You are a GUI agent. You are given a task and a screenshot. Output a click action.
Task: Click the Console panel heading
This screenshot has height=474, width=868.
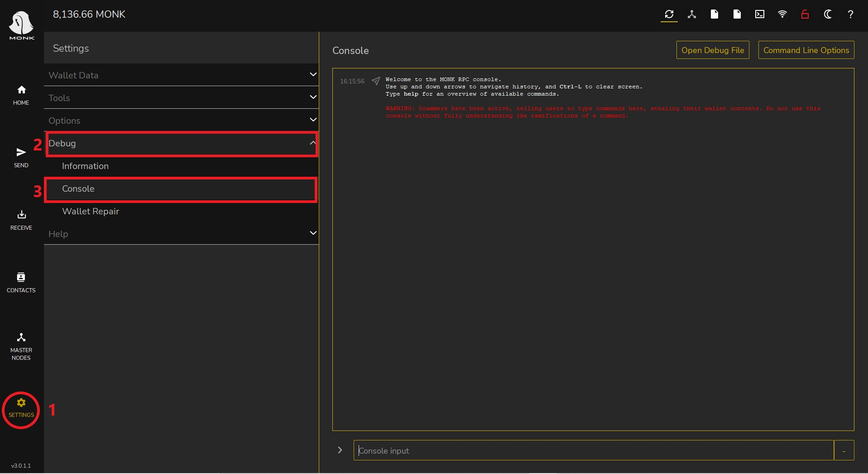[350, 51]
